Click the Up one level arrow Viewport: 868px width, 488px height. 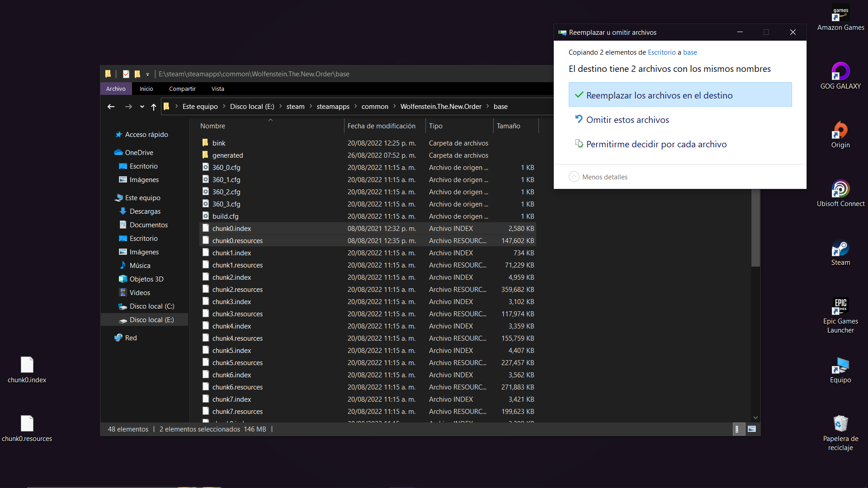click(154, 107)
